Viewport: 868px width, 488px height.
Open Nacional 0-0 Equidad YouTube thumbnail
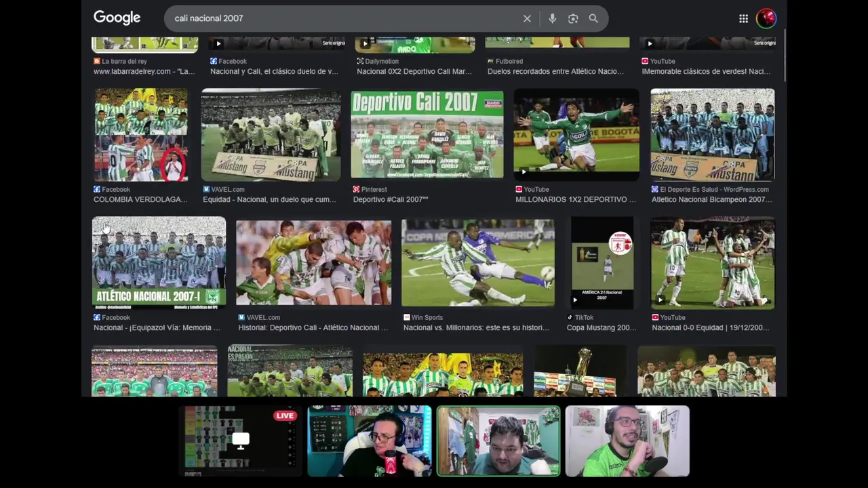(x=713, y=262)
